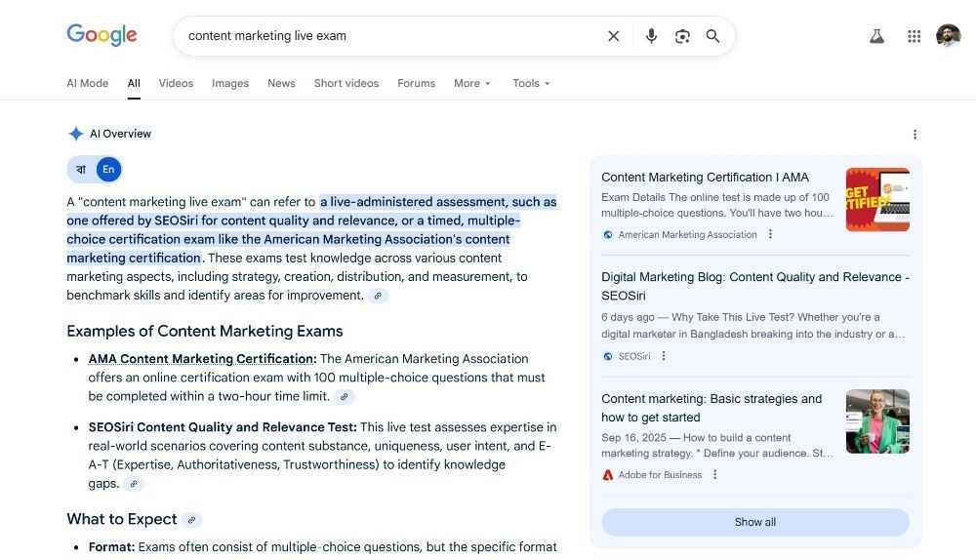
Task: Open Google Lens image search icon
Action: (682, 36)
